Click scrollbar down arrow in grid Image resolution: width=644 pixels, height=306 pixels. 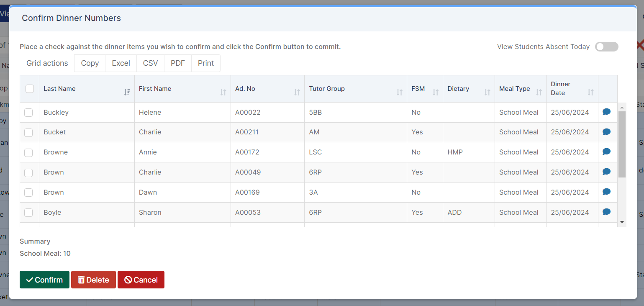click(x=622, y=222)
